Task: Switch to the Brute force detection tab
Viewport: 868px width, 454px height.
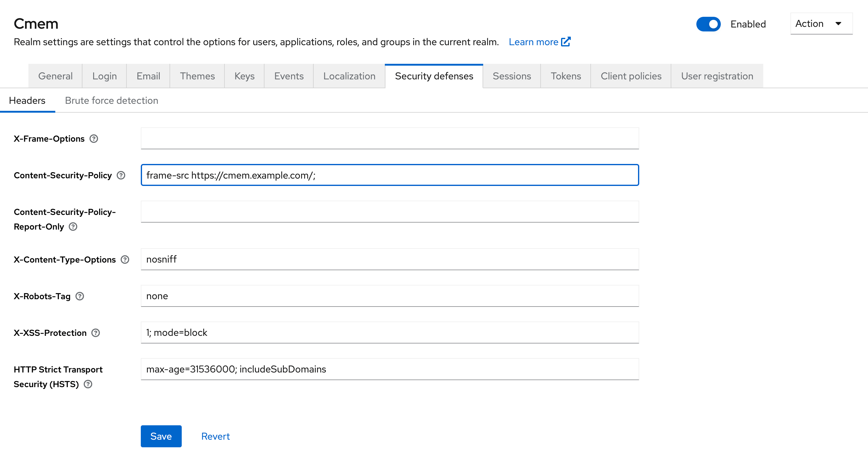Action: [111, 100]
